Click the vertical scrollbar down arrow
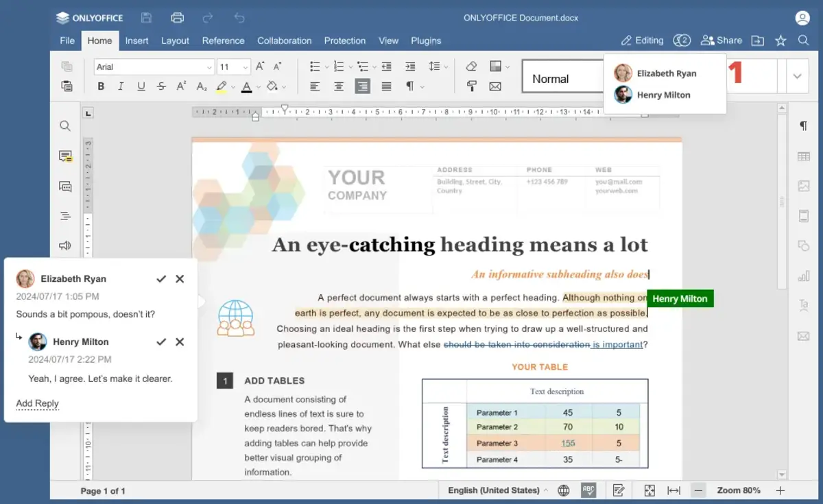823x504 pixels. pos(782,475)
